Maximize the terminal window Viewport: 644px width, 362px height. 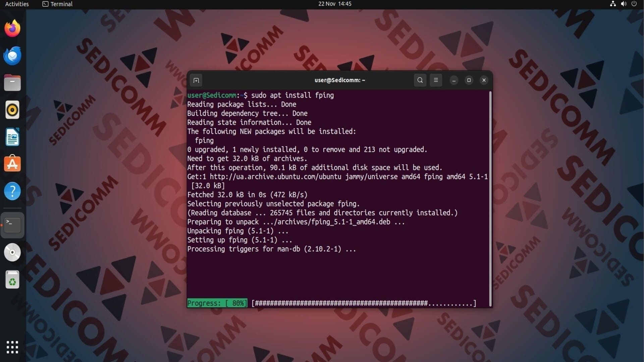[x=469, y=80]
